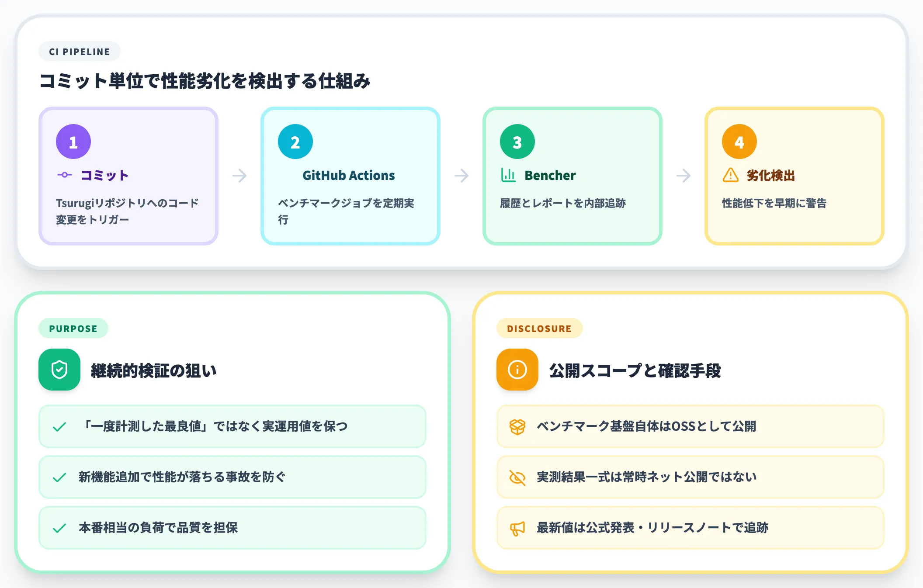Click the arrow between GitHub Actions and Bencher
The image size is (923, 588).
[461, 176]
